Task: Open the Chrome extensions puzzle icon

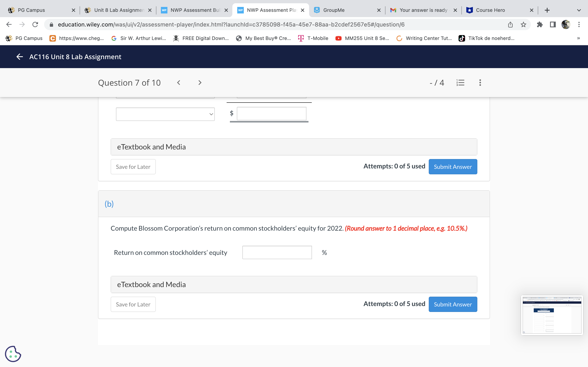Action: coord(540,24)
